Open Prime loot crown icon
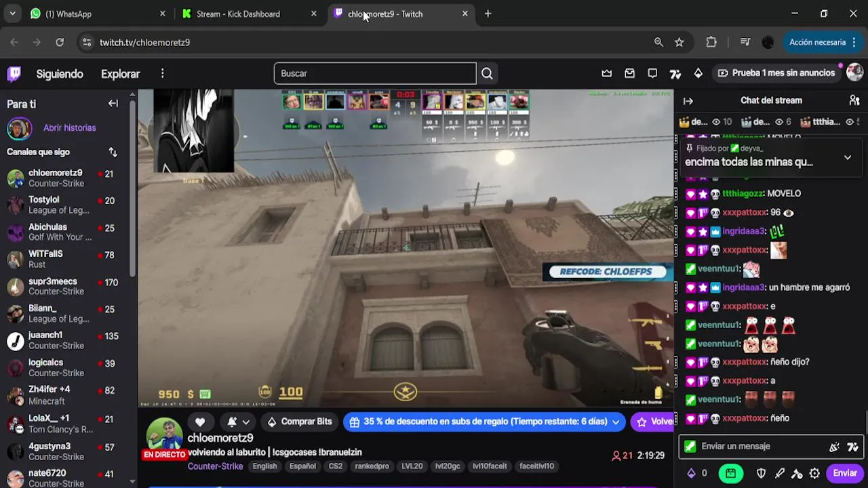Viewport: 868px width, 488px height. click(607, 73)
